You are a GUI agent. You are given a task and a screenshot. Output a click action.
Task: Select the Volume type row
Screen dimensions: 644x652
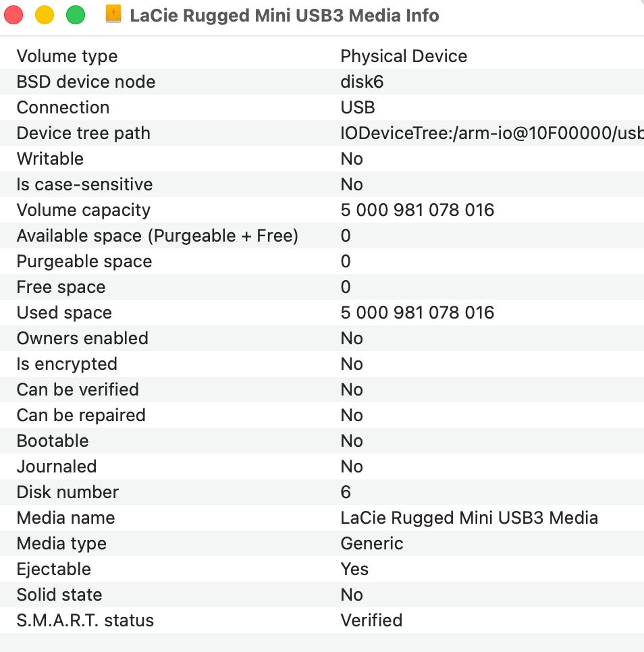click(67, 56)
